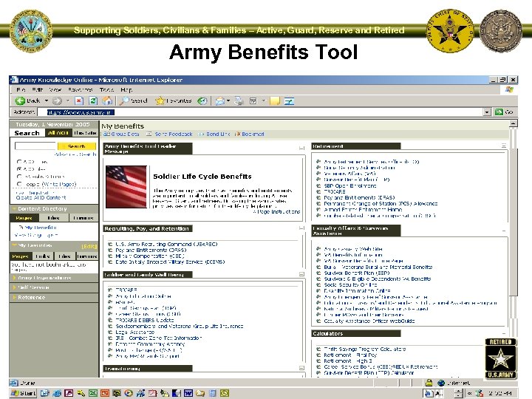
Task: Click the Edit page toolbar icon
Action: [x=253, y=100]
